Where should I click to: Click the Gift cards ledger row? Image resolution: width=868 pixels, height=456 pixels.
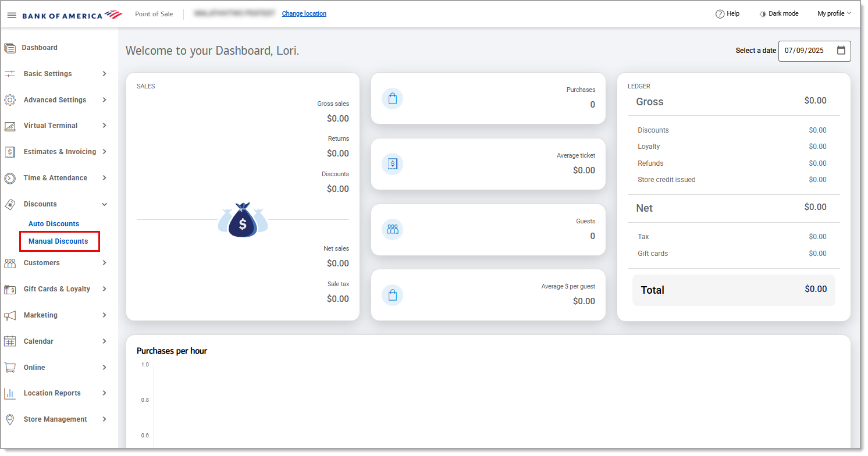[x=732, y=254]
